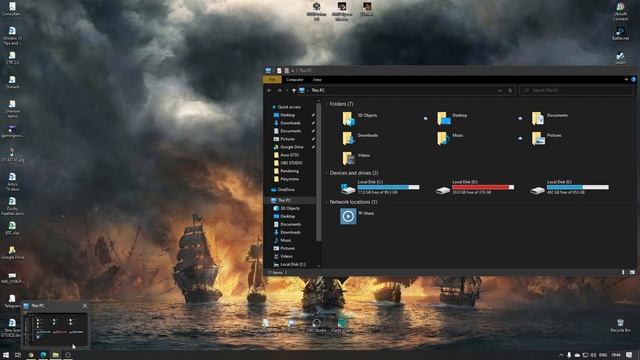Go forward with the Forward arrow
This screenshot has width=640, height=360.
tap(279, 90)
